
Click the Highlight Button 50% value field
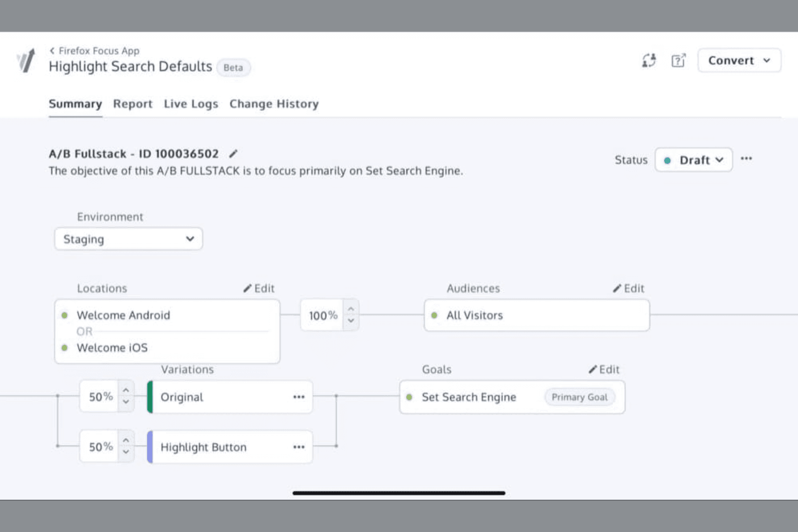click(x=99, y=447)
